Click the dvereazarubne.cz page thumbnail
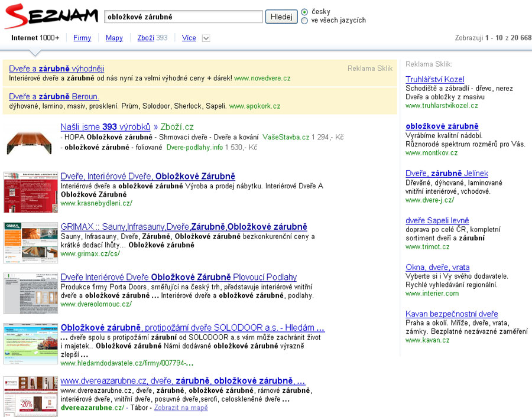532x417 pixels. coord(31,396)
